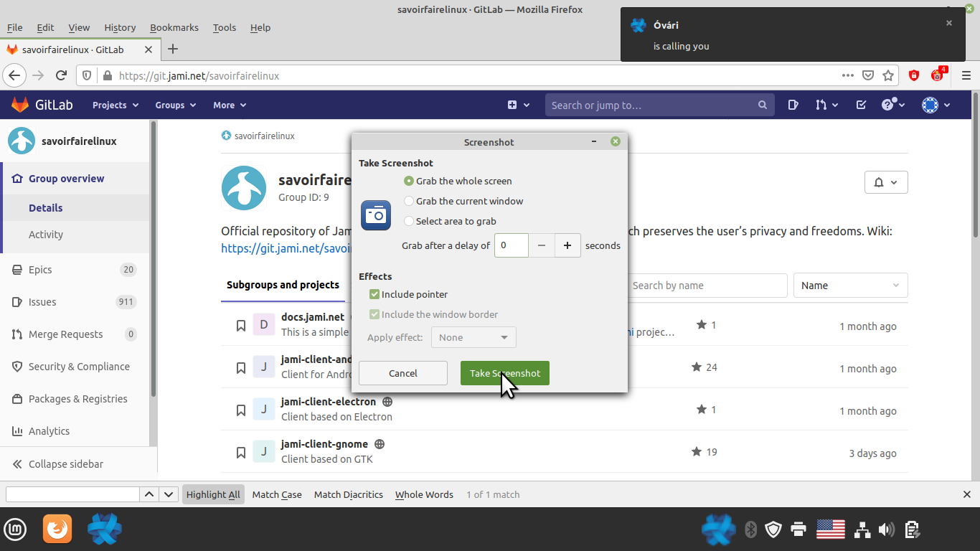Save page to Pocket icon

pos(868,75)
